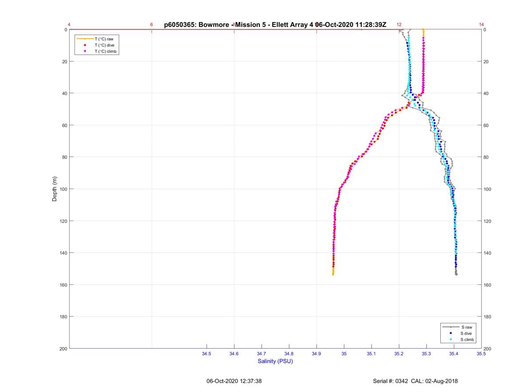Click the salinity tick label '34.6'
The height and width of the screenshot is (392, 532).
(234, 354)
